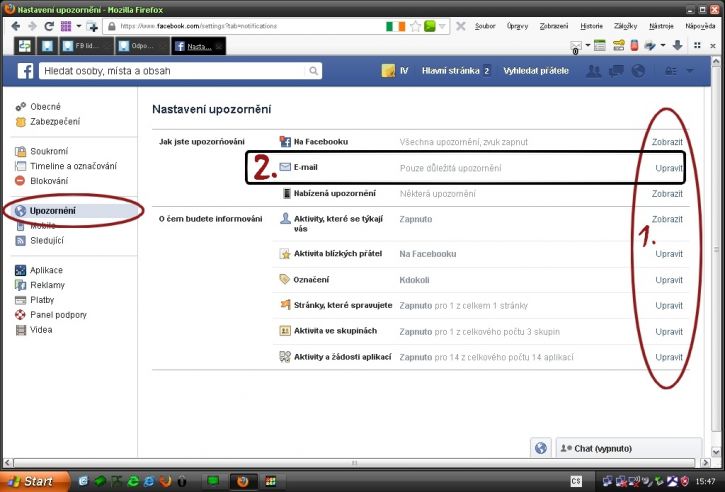Click the mail envelope icon in tab bar

[x=576, y=46]
